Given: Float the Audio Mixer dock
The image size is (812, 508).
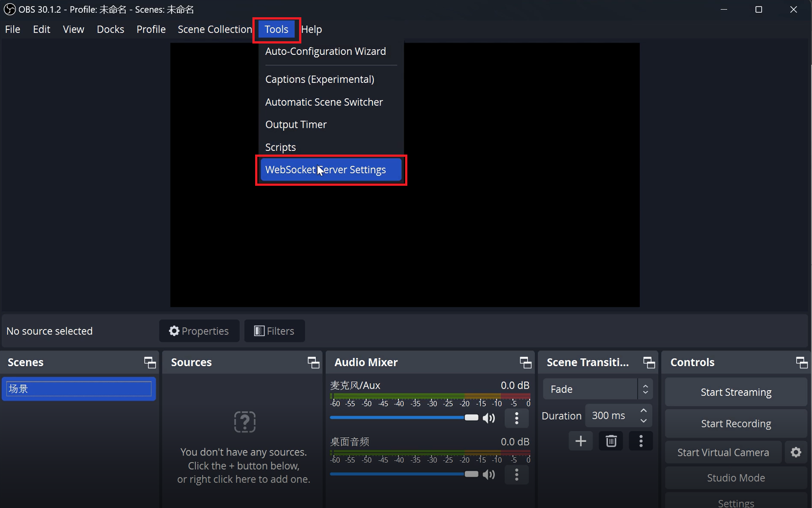Looking at the screenshot, I should tap(525, 363).
